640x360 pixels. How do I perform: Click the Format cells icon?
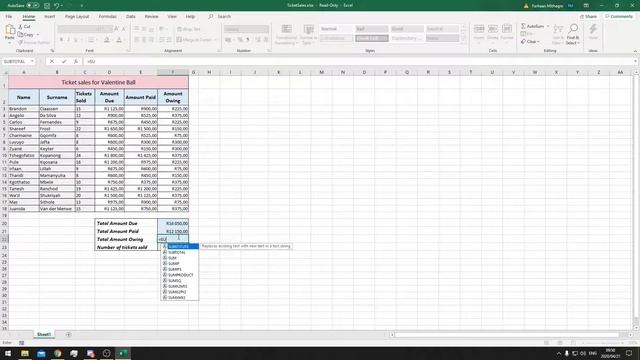(x=507, y=32)
